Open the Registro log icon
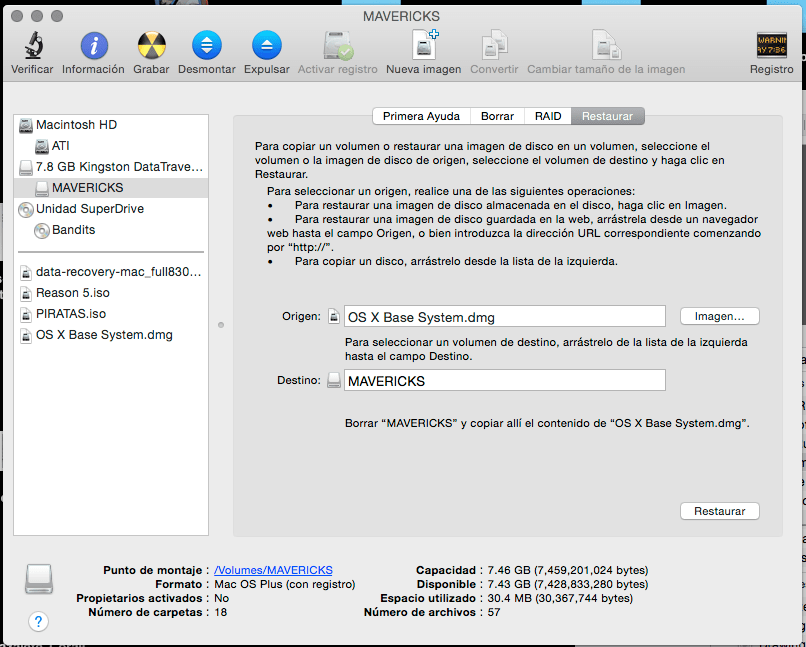 point(771,45)
